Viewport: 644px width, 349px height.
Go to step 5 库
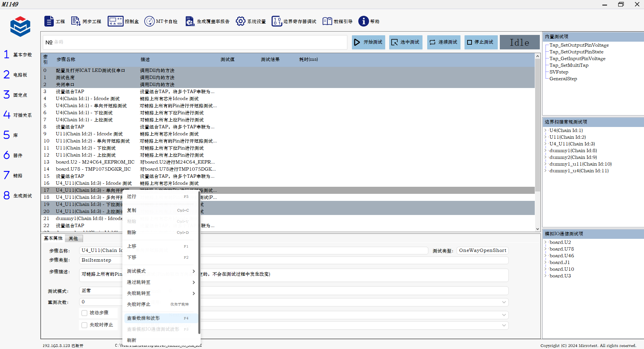pos(10,135)
